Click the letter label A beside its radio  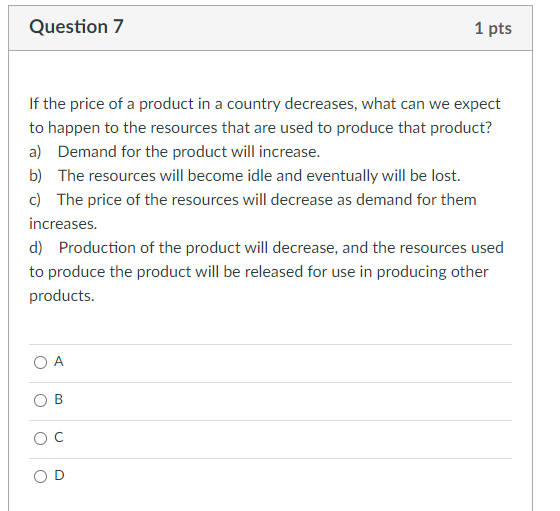[x=59, y=361]
